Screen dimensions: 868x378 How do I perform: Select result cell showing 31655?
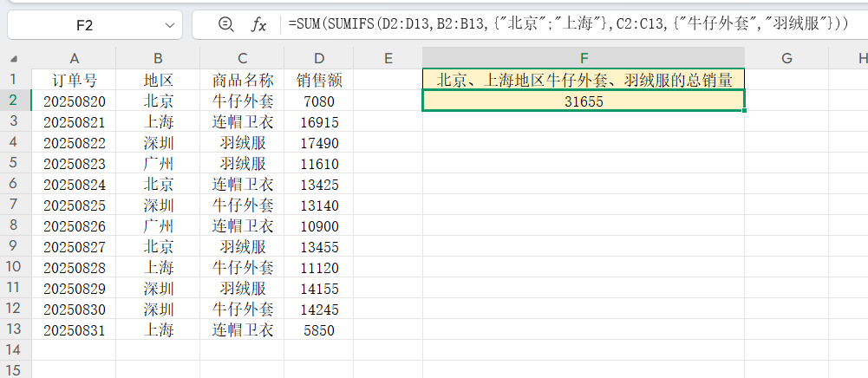[x=583, y=101]
